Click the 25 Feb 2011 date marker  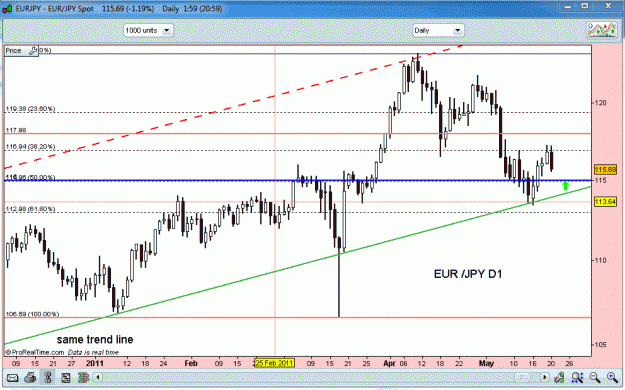point(274,363)
